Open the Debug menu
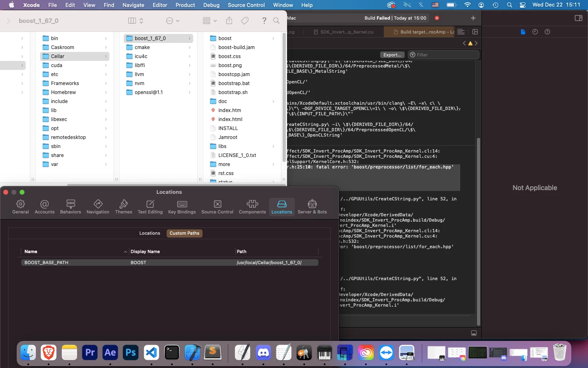Screen dimensions: 588x368 (x=211, y=5)
